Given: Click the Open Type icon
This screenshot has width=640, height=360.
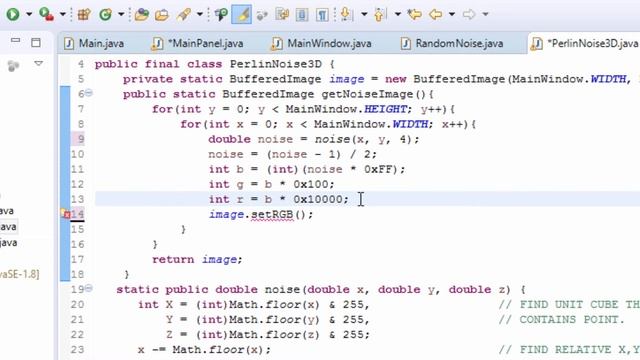Looking at the screenshot, I should pyautogui.click(x=141, y=15).
